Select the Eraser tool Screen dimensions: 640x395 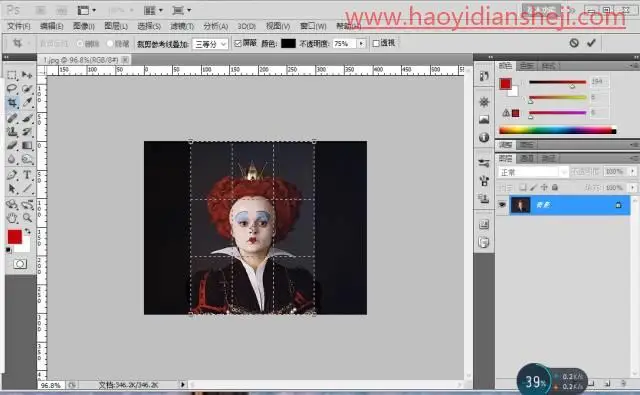pos(12,145)
